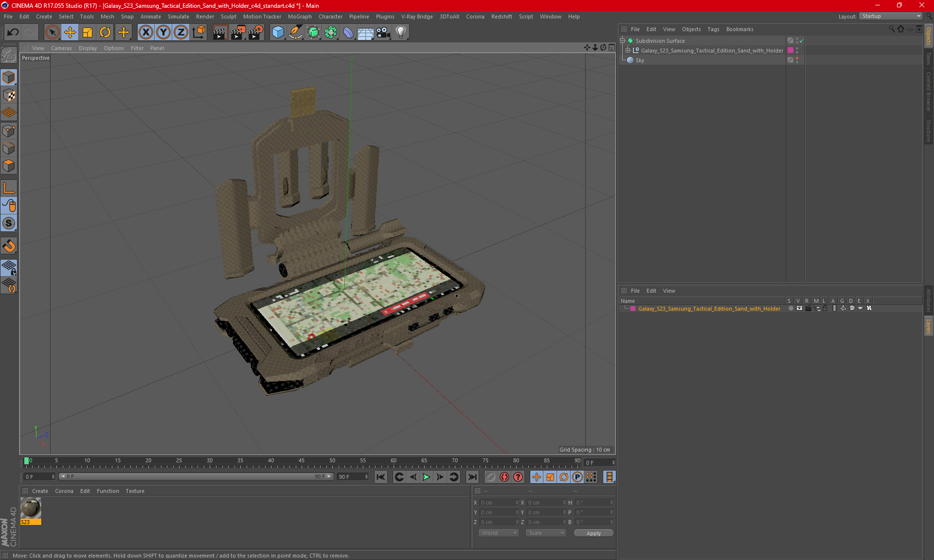Image resolution: width=934 pixels, height=560 pixels.
Task: Click the timeline range slider bar
Action: [196, 477]
